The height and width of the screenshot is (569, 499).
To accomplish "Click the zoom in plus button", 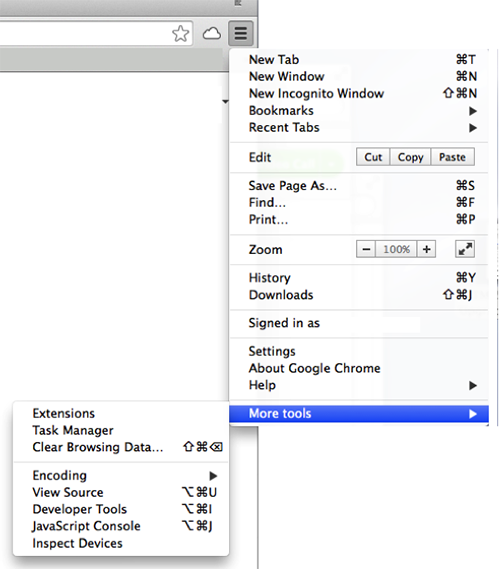I will coord(426,249).
